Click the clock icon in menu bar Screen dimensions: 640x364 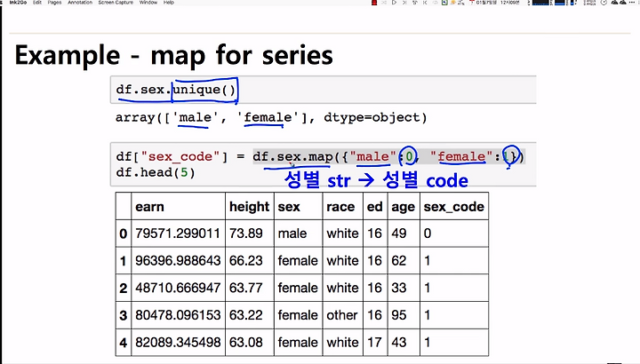[604, 3]
